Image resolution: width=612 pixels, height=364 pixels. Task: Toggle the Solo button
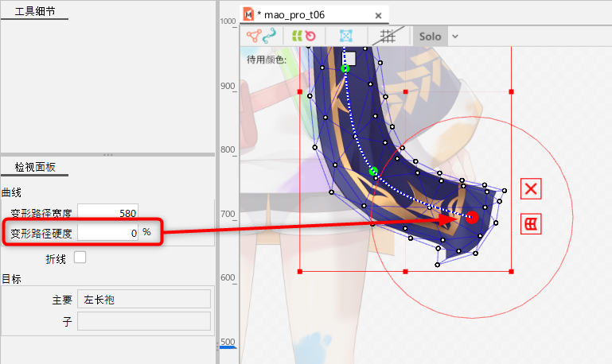pos(430,36)
